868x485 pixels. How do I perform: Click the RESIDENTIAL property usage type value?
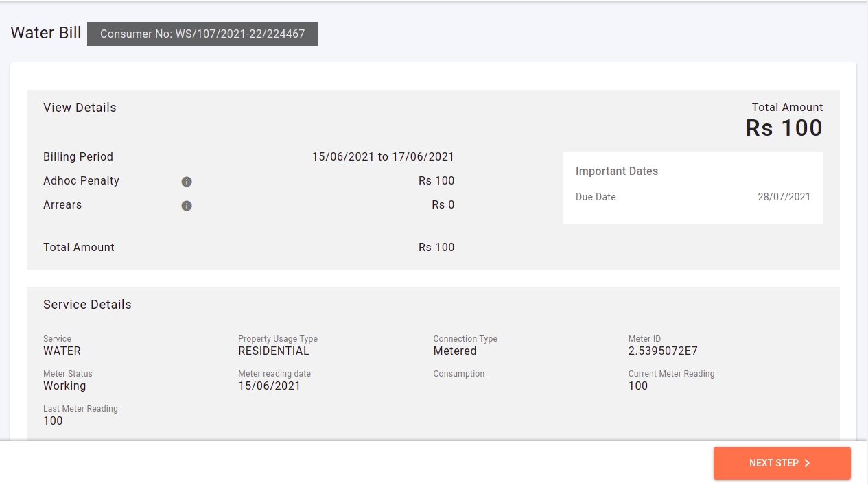[274, 351]
